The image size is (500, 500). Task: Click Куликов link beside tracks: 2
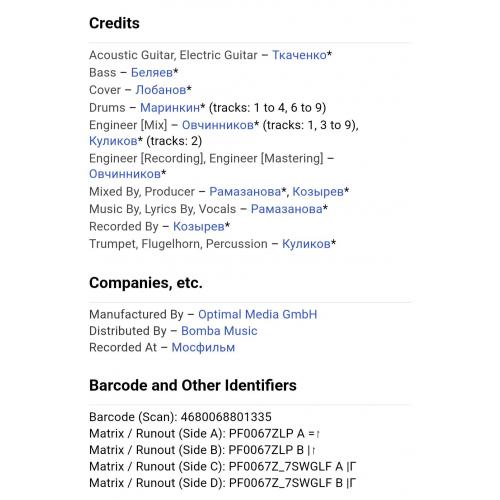pos(113,141)
